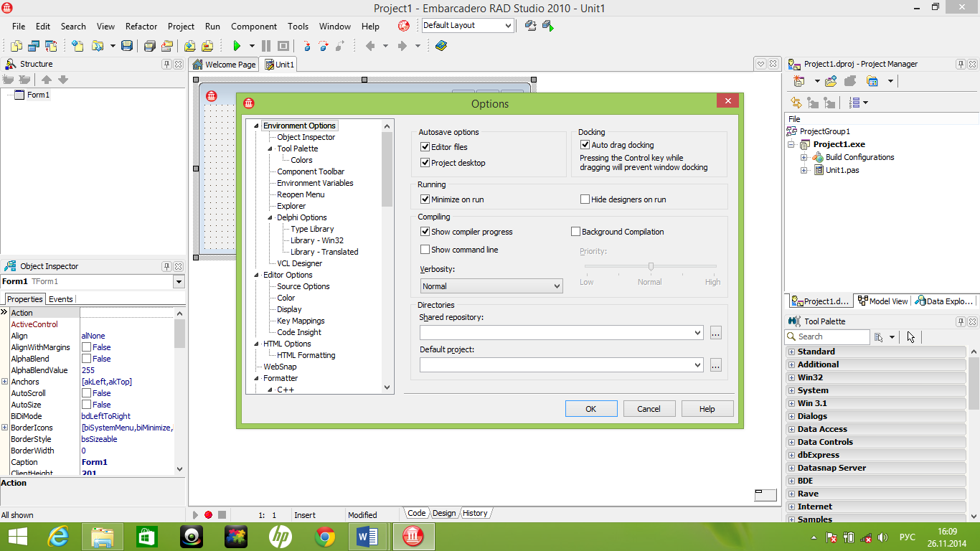Open File Explorer from the taskbar
Image resolution: width=980 pixels, height=551 pixels.
(103, 536)
